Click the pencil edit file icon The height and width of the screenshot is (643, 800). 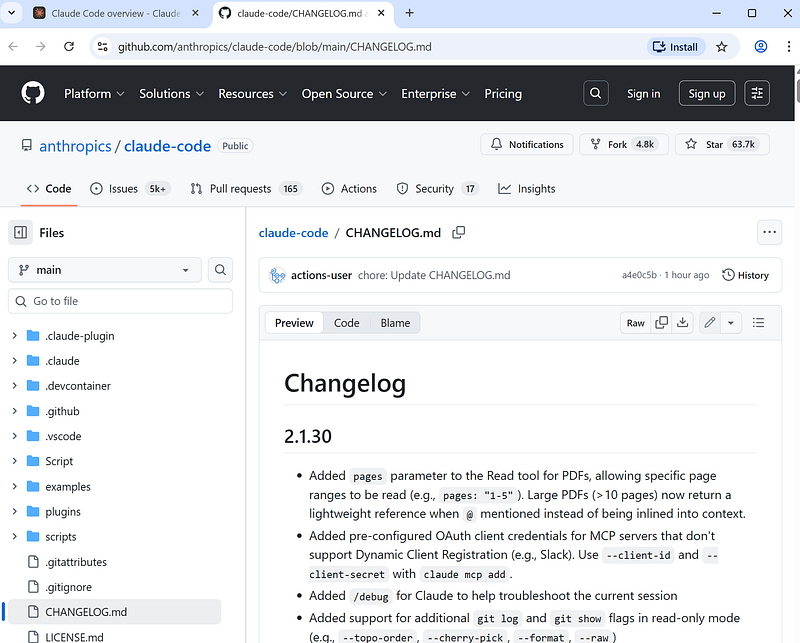click(710, 323)
